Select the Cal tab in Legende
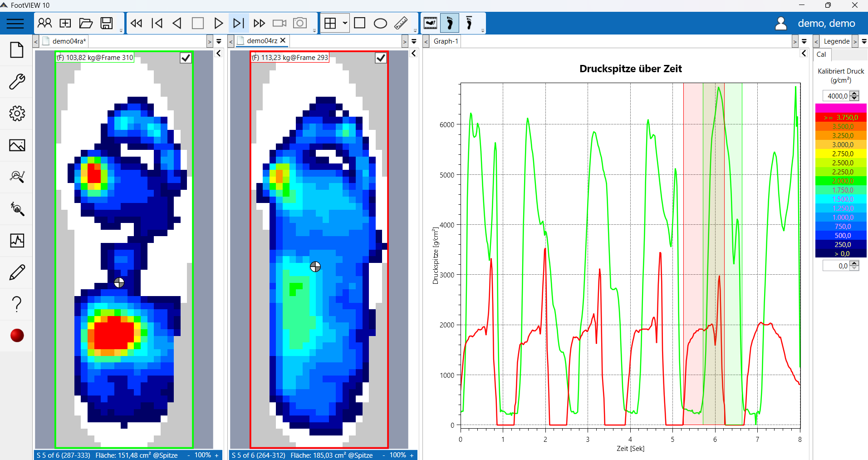This screenshot has height=460, width=868. (821, 54)
